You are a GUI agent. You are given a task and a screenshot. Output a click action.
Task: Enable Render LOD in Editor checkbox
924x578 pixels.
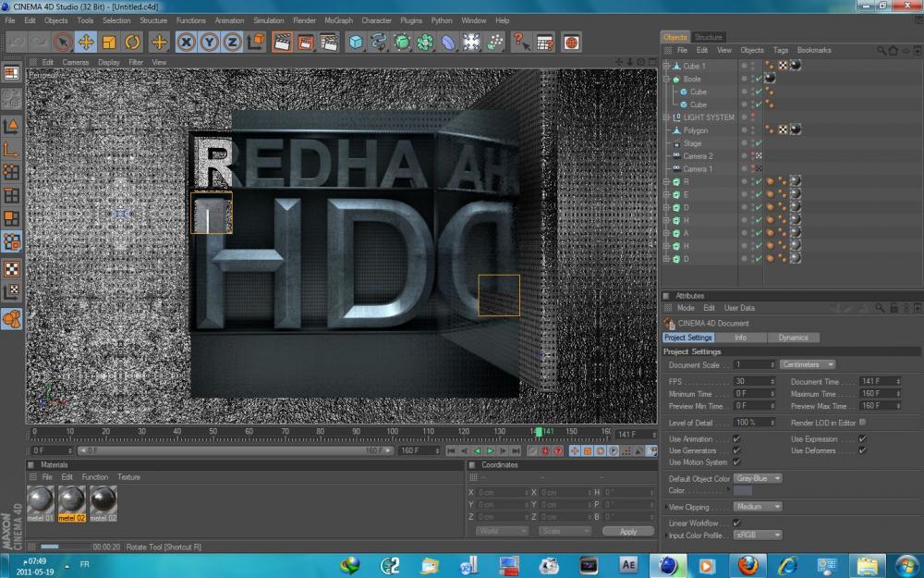pos(863,422)
